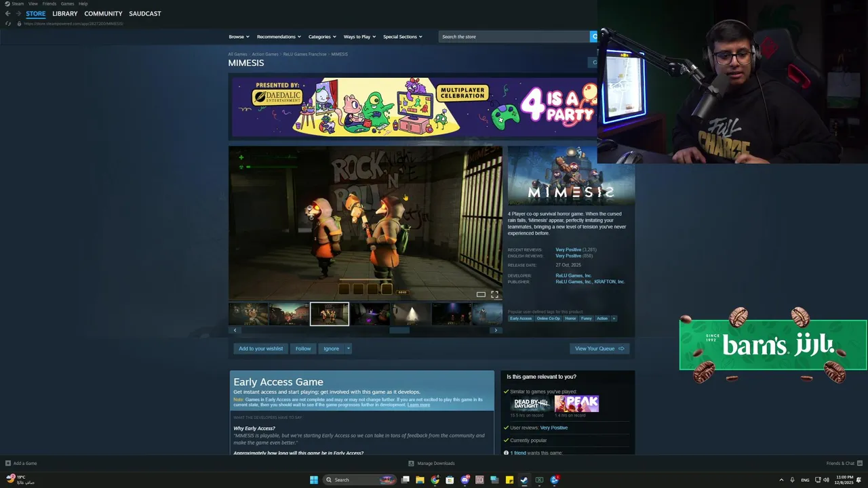Expand the Browse store menu
Image resolution: width=868 pixels, height=488 pixels.
239,37
